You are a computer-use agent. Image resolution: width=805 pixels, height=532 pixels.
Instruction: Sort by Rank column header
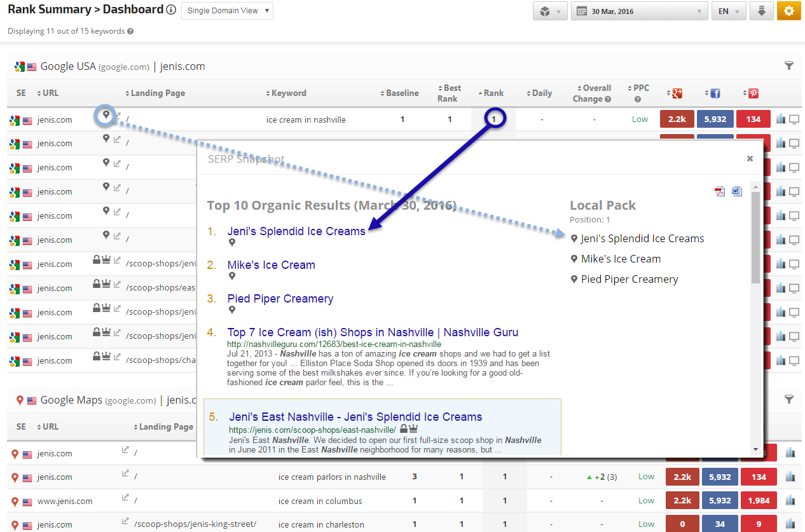pos(491,93)
